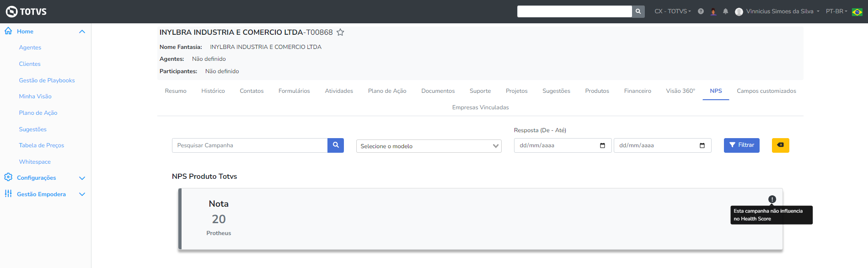The height and width of the screenshot is (268, 868).
Task: Open the Empresas Vinculadas tab
Action: point(481,107)
